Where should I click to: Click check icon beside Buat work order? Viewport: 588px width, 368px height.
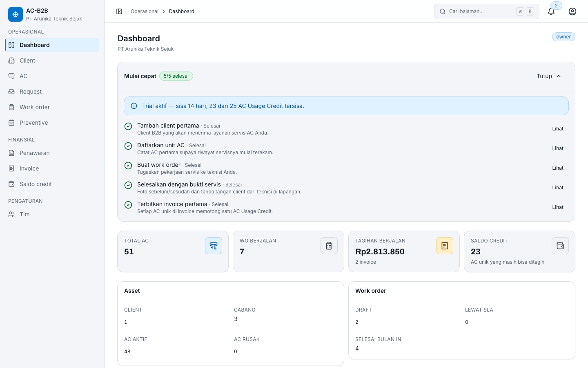[x=128, y=166]
